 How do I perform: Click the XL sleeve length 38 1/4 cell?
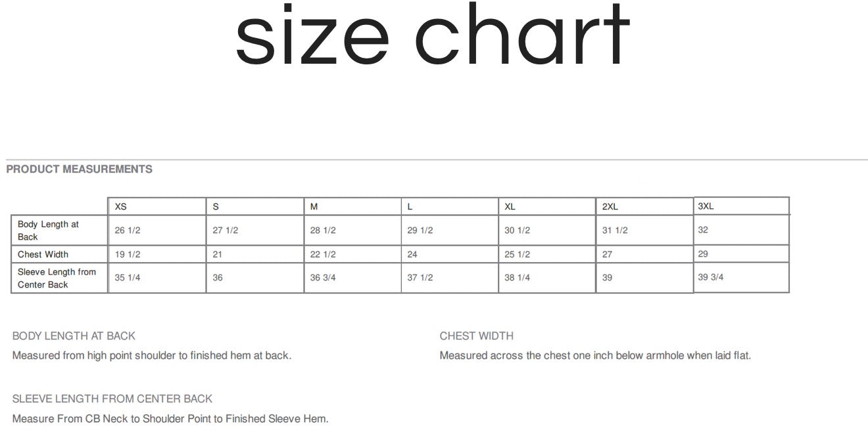tap(548, 278)
